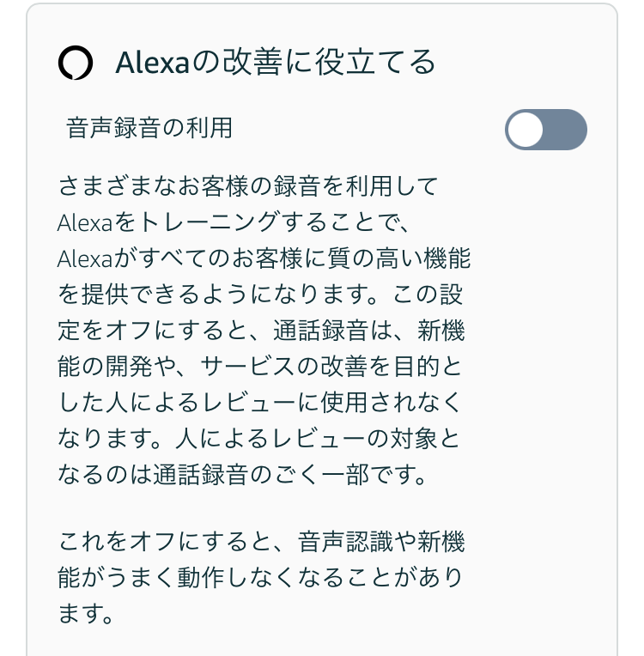Enable the 音声録音の利用 switch
This screenshot has width=644, height=656.
click(x=545, y=130)
